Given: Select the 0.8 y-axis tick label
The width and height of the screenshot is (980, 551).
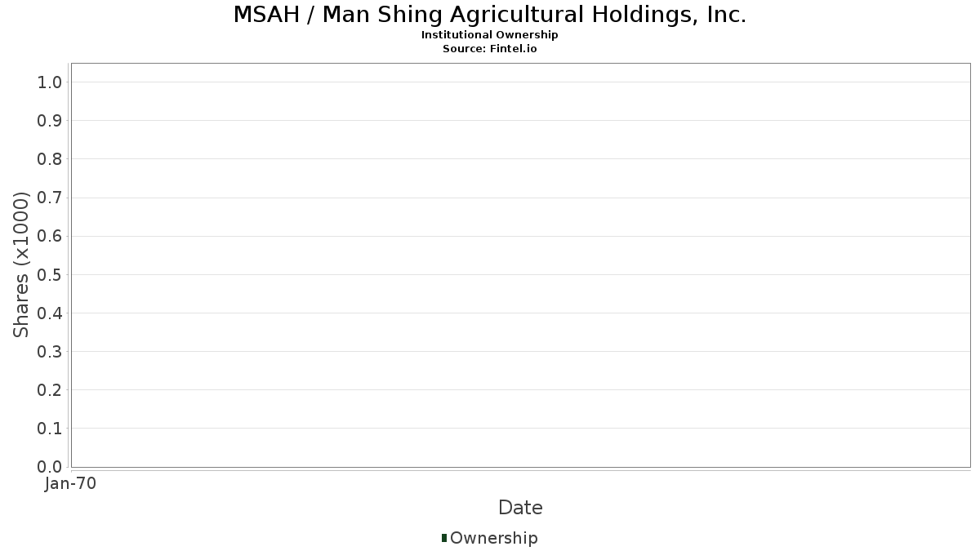Looking at the screenshot, I should click(51, 159).
